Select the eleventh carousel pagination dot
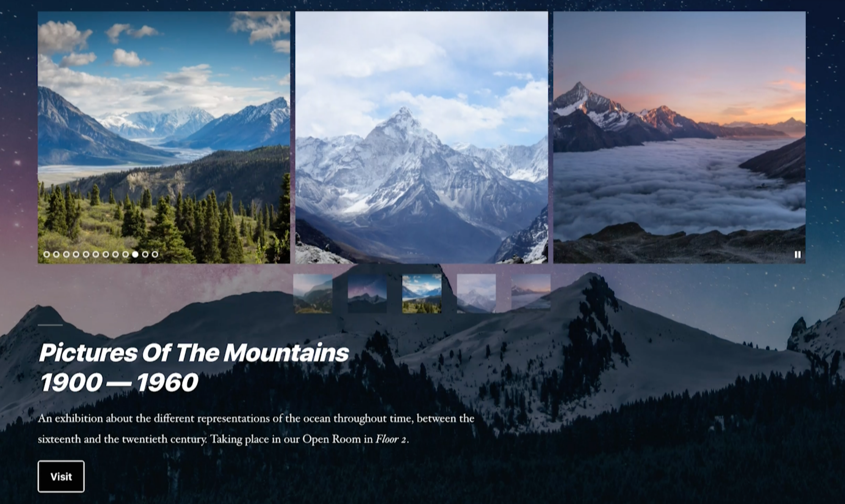The height and width of the screenshot is (504, 845). point(145,254)
